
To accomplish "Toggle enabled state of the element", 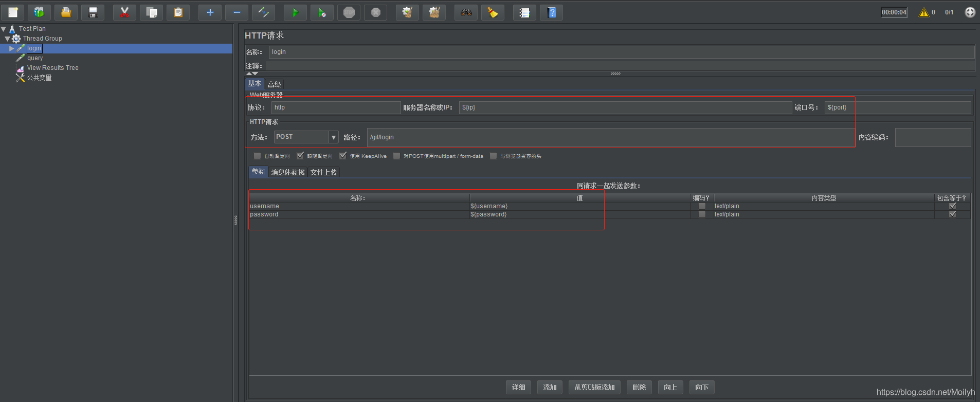I will pos(263,12).
